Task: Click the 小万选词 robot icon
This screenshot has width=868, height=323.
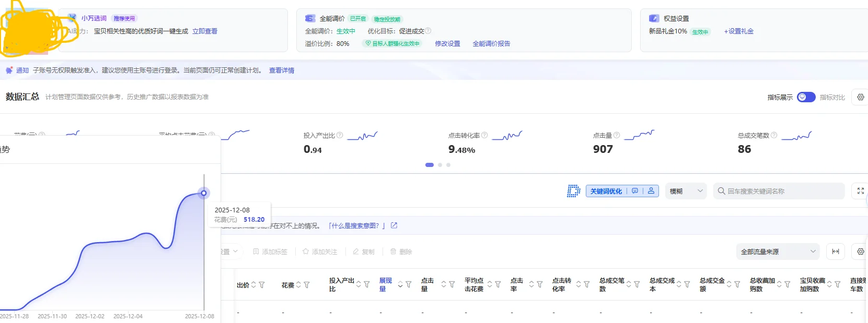Action: 72,18
